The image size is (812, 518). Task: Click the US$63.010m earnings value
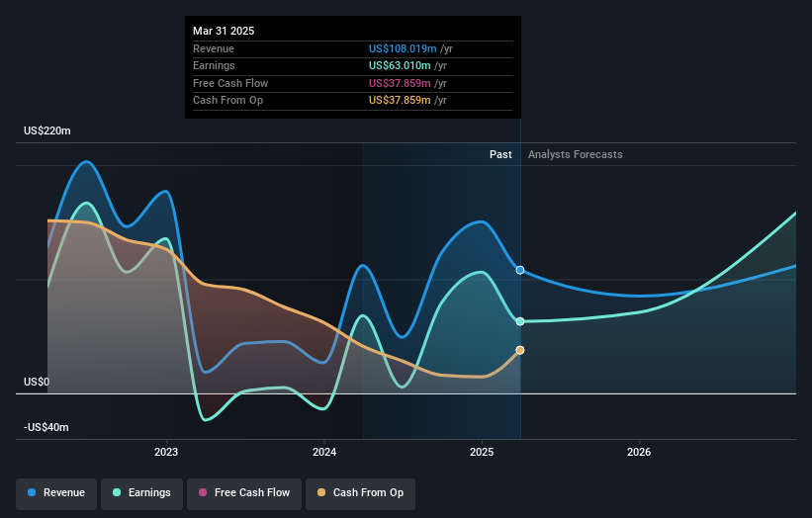[400, 65]
